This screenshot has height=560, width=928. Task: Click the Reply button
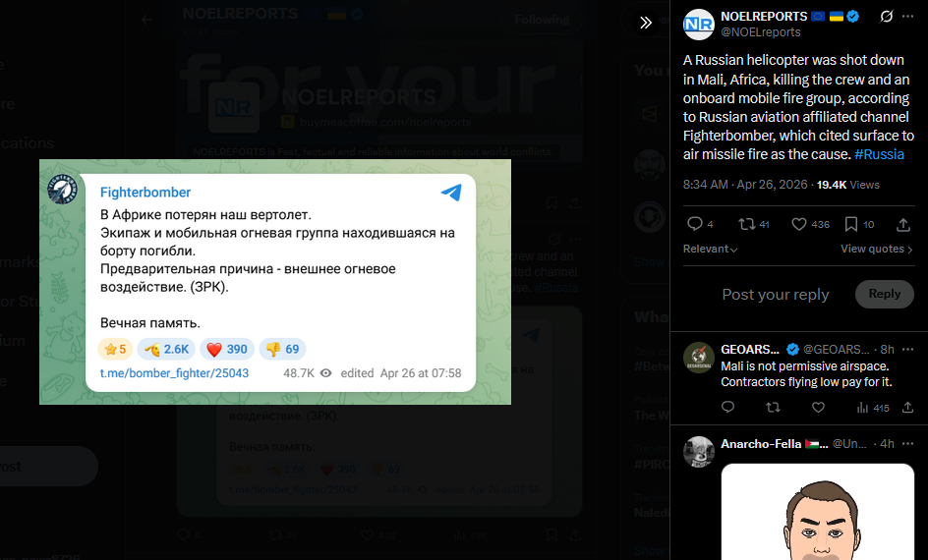(x=884, y=294)
